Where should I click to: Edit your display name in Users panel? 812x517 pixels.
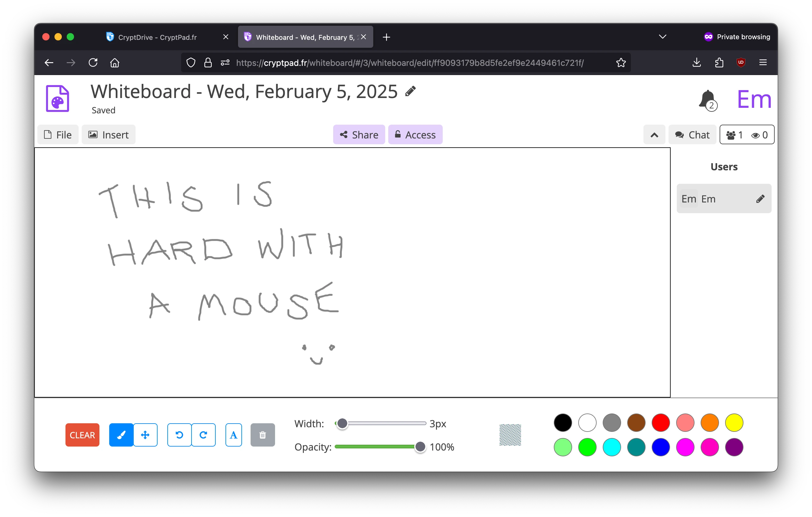[x=761, y=198]
